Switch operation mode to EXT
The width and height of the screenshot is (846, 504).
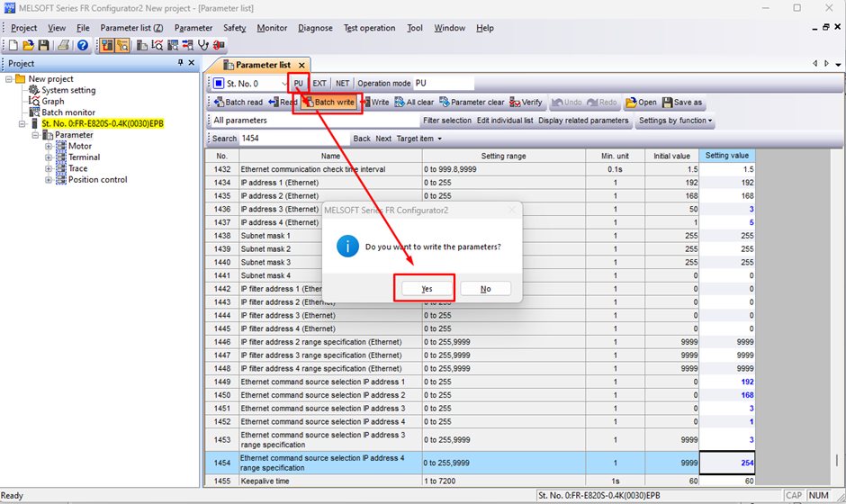tap(319, 83)
